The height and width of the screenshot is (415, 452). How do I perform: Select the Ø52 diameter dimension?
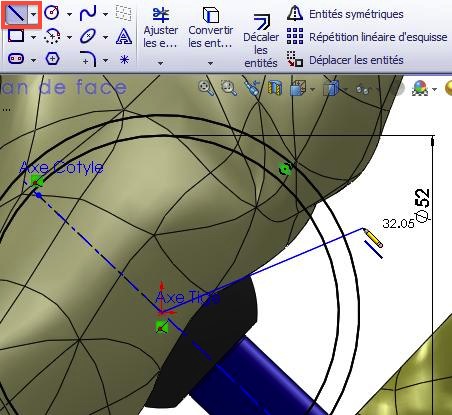[423, 206]
